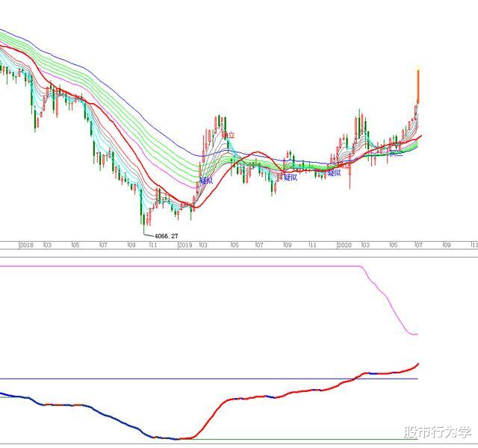Click the 07 month tick of year 2018
478x448 pixels.
coord(104,245)
